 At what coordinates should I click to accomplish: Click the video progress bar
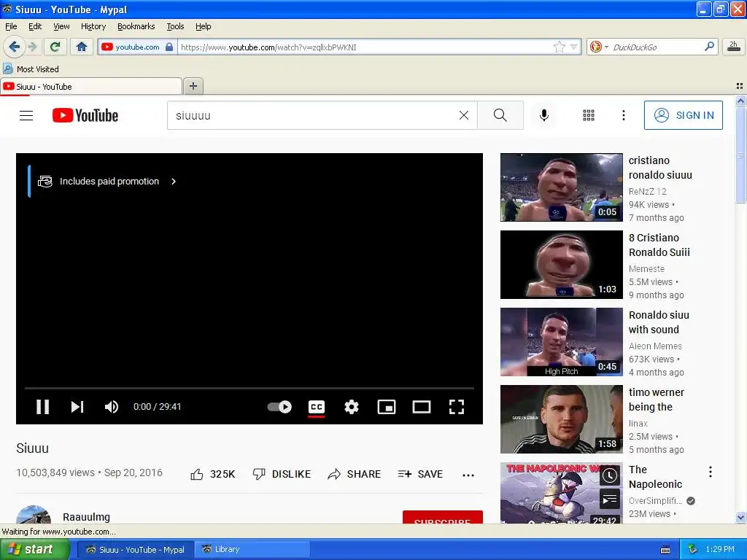pos(249,389)
